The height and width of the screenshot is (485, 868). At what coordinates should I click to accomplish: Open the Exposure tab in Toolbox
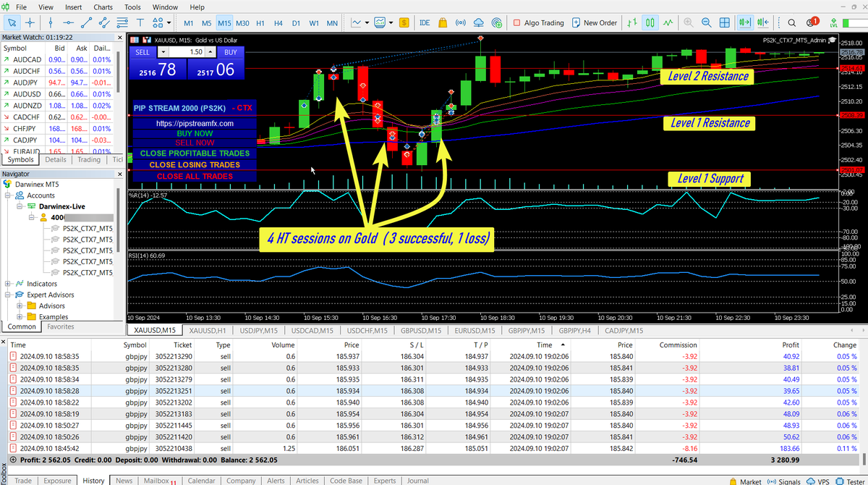tap(57, 481)
